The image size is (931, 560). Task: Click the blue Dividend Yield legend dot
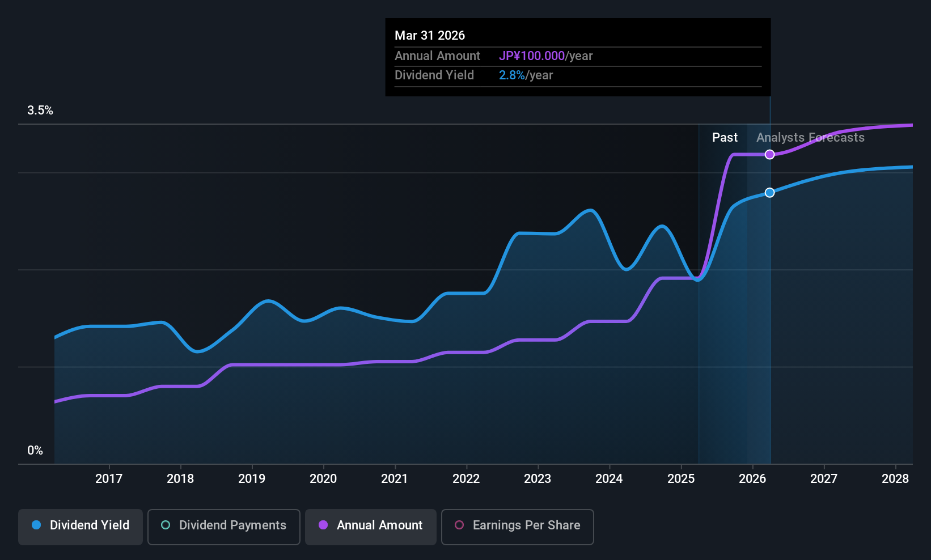(x=36, y=525)
